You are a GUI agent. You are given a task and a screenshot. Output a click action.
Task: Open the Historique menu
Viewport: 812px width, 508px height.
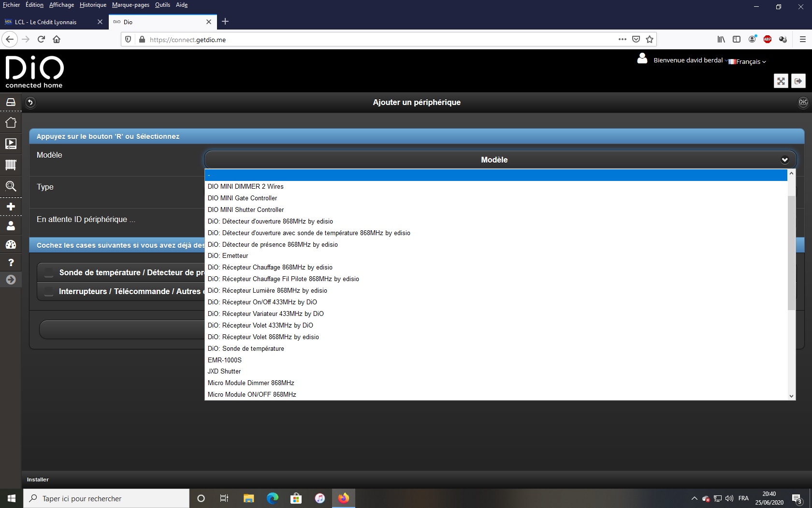click(x=93, y=5)
